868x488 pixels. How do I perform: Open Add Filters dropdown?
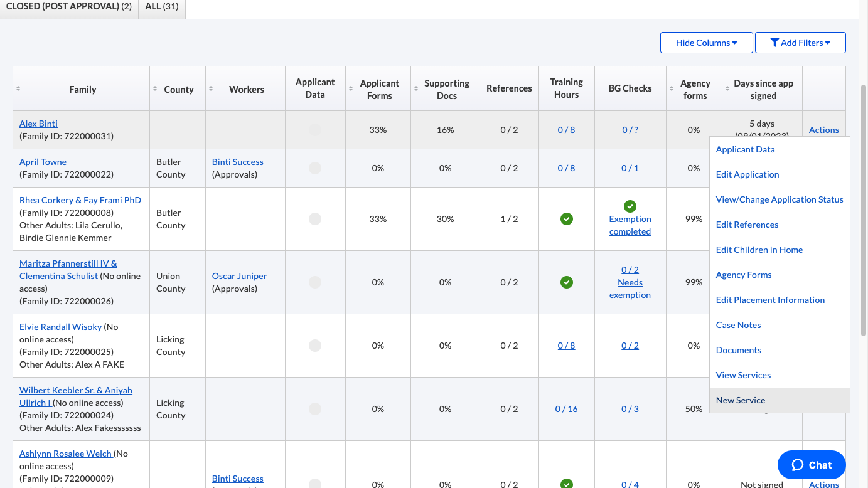point(800,43)
